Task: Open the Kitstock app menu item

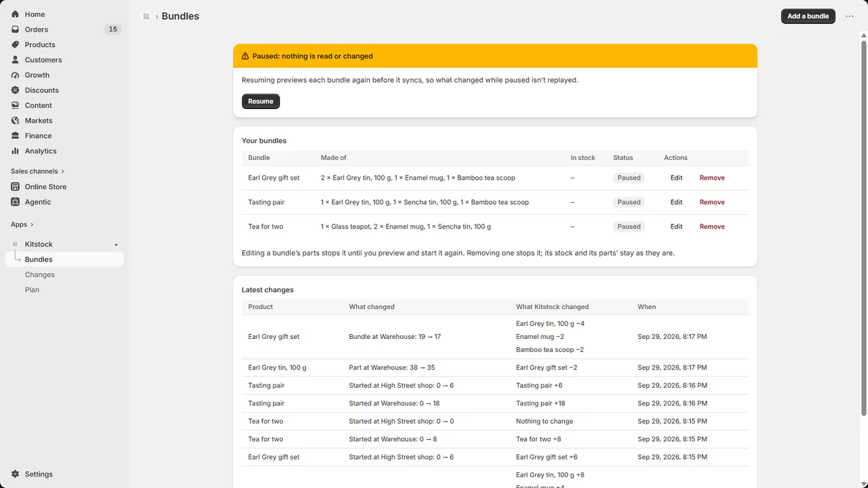Action: click(x=39, y=244)
